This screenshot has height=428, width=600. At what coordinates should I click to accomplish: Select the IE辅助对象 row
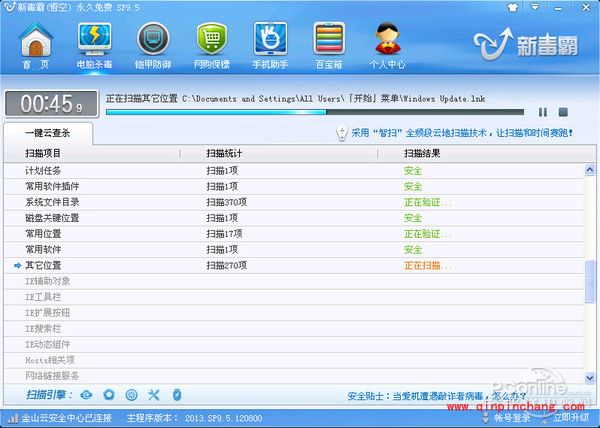point(294,281)
